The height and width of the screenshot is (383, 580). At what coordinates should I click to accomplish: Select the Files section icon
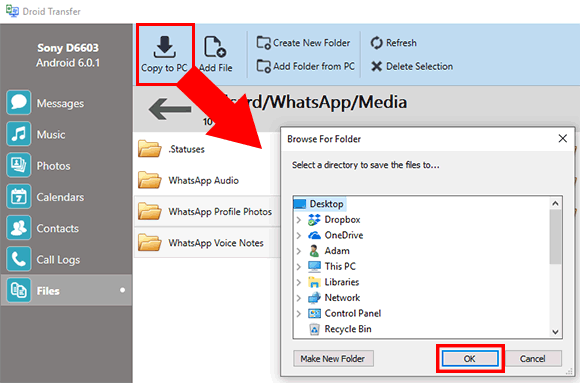pyautogui.click(x=18, y=290)
